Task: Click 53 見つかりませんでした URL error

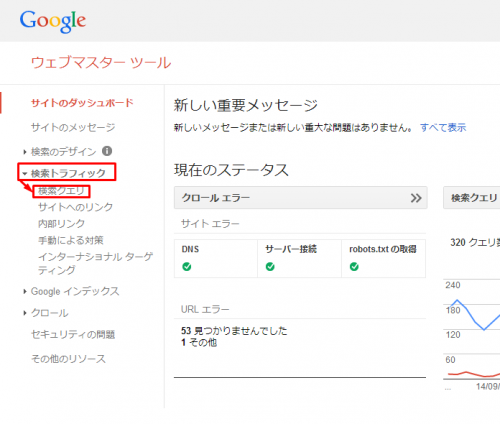Action: pyautogui.click(x=234, y=331)
